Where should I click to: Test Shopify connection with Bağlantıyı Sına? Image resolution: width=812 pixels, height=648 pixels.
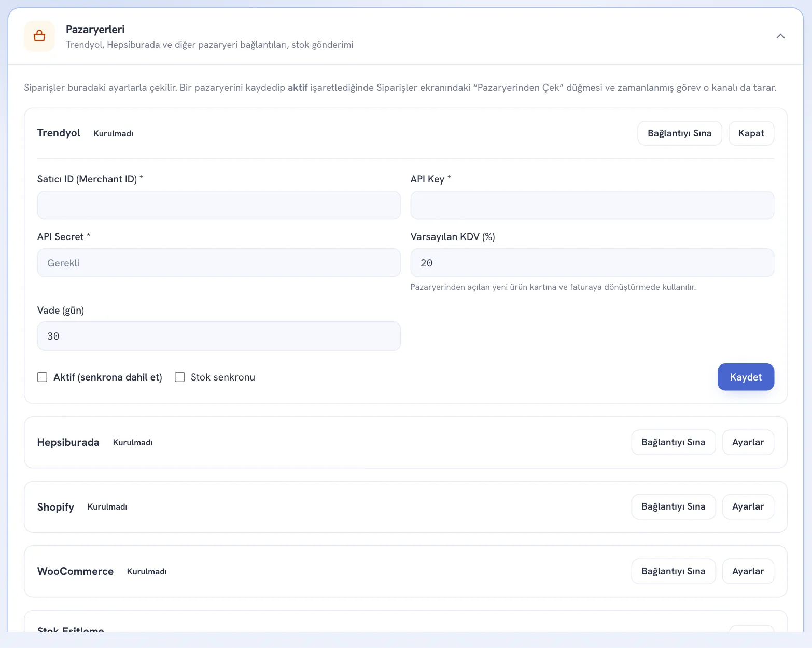673,506
